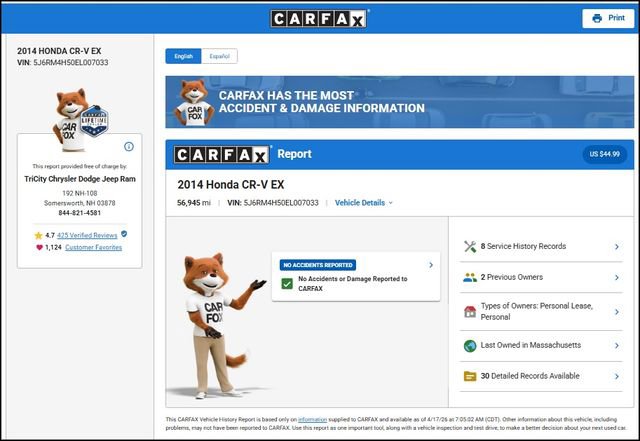Open the No Accidents Reported chevron
640x441 pixels.
pos(431,265)
